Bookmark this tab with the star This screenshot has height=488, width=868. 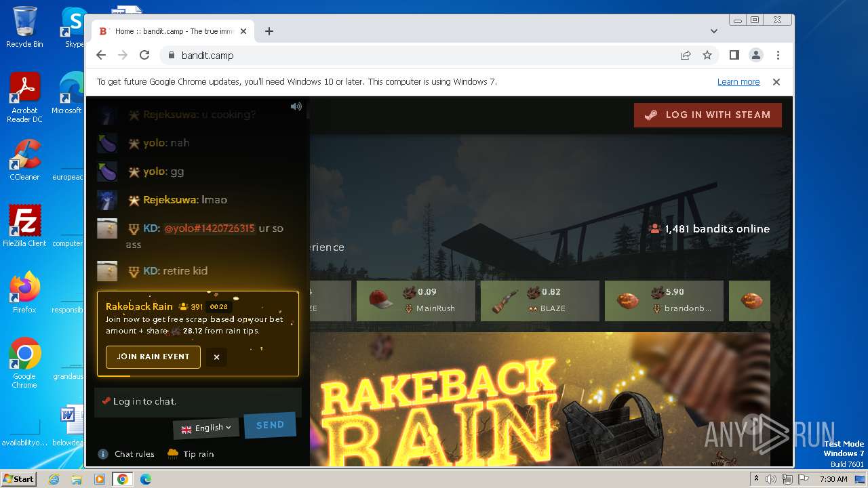click(x=707, y=56)
